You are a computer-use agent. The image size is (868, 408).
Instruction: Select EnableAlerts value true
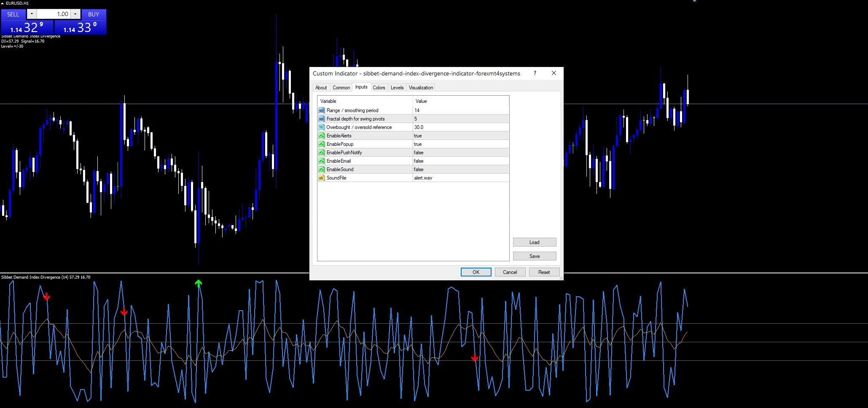coord(461,136)
